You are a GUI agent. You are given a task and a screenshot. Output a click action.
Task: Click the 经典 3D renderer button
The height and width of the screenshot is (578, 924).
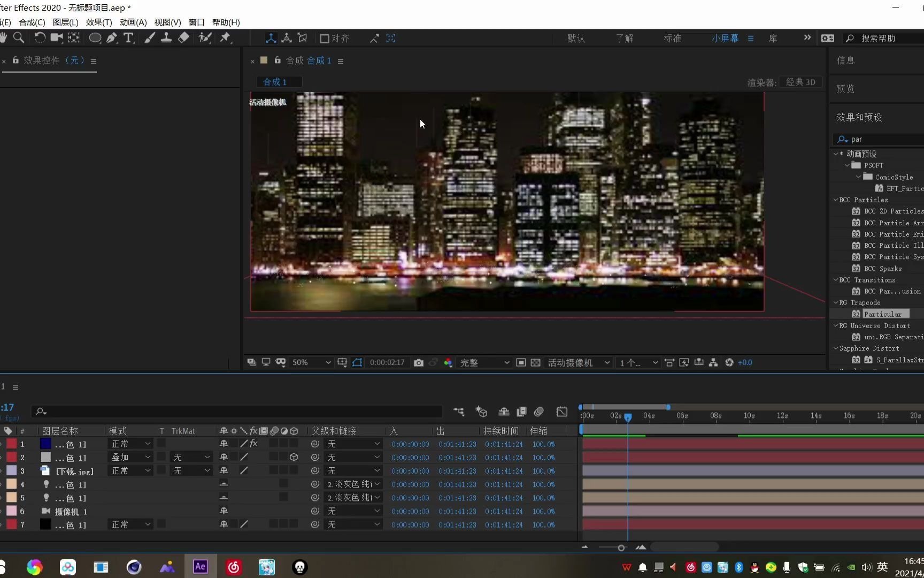pyautogui.click(x=800, y=82)
